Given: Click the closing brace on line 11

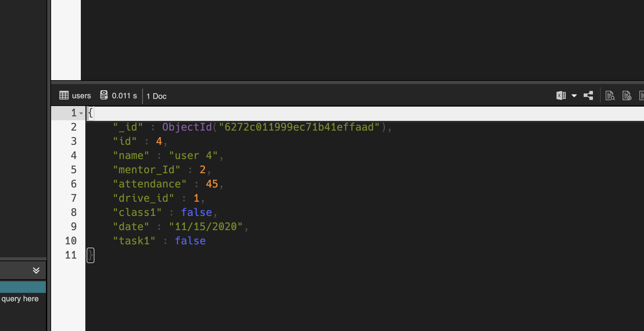Looking at the screenshot, I should 91,255.
